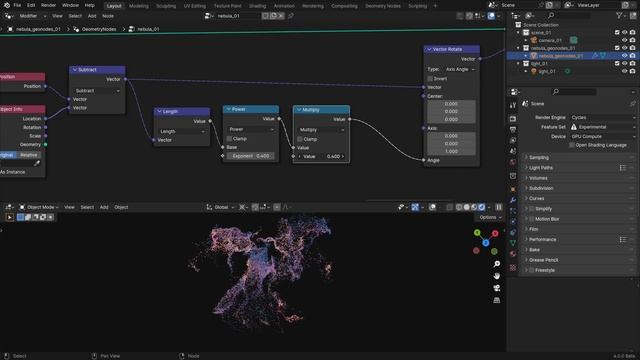Click the green Y axis gizmo ball
Viewport: 640px width, 360px height.
[x=477, y=233]
